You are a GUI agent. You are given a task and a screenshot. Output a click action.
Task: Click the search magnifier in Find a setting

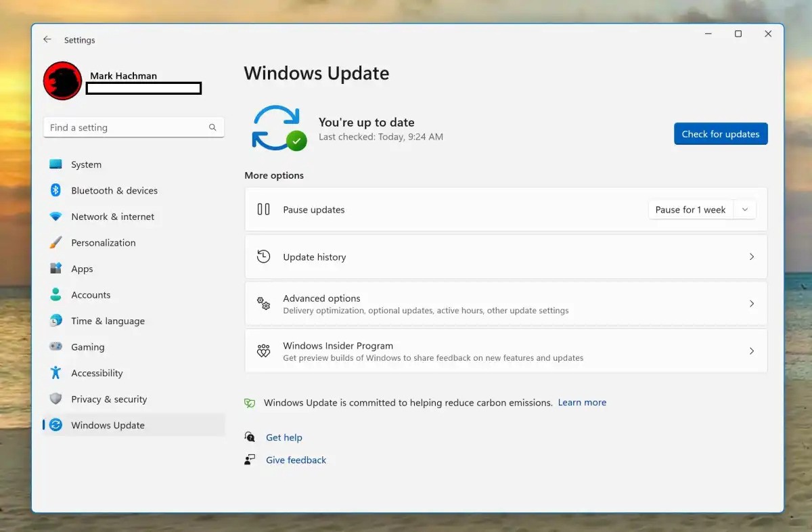tap(212, 127)
